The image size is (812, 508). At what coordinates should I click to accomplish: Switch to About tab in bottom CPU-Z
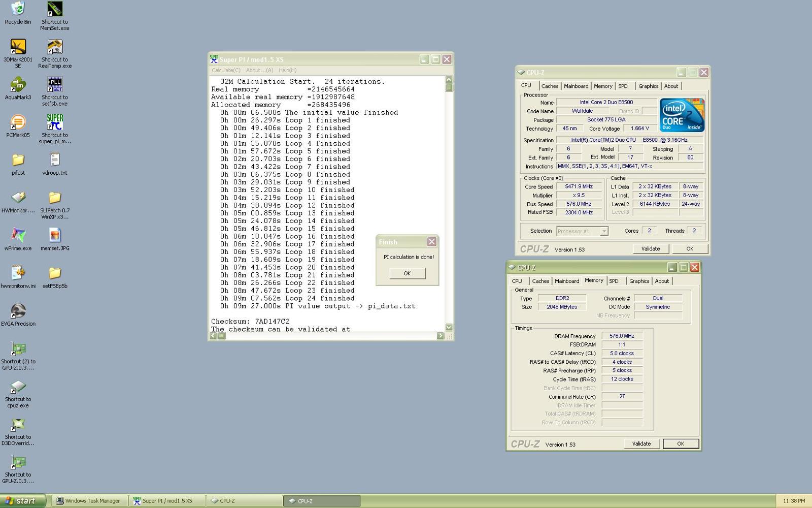(x=662, y=281)
